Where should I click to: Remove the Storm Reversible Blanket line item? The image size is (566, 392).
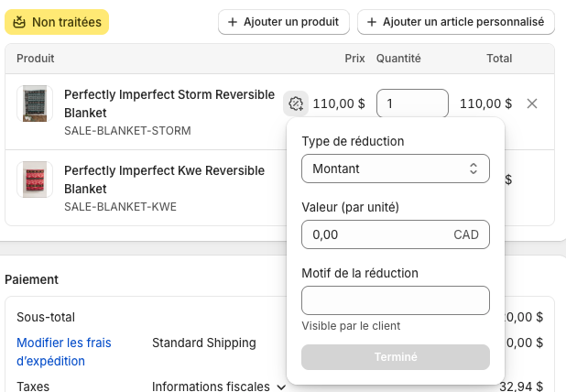(x=532, y=103)
